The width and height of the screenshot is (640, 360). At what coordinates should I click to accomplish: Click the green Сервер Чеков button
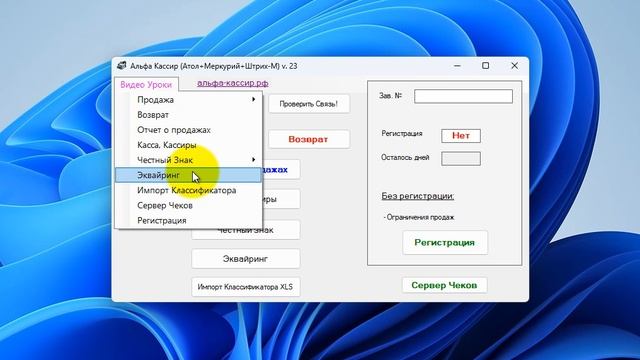click(444, 285)
